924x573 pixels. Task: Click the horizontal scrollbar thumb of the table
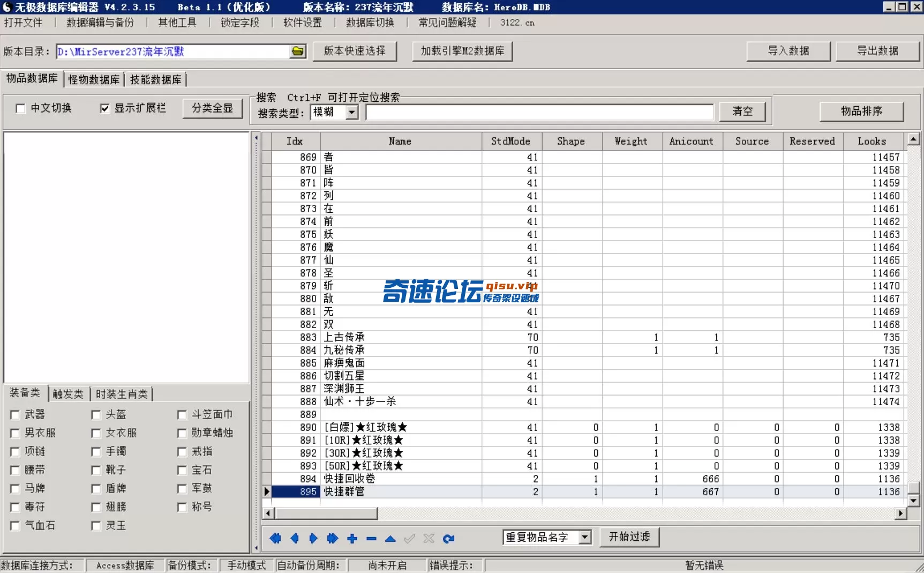326,514
